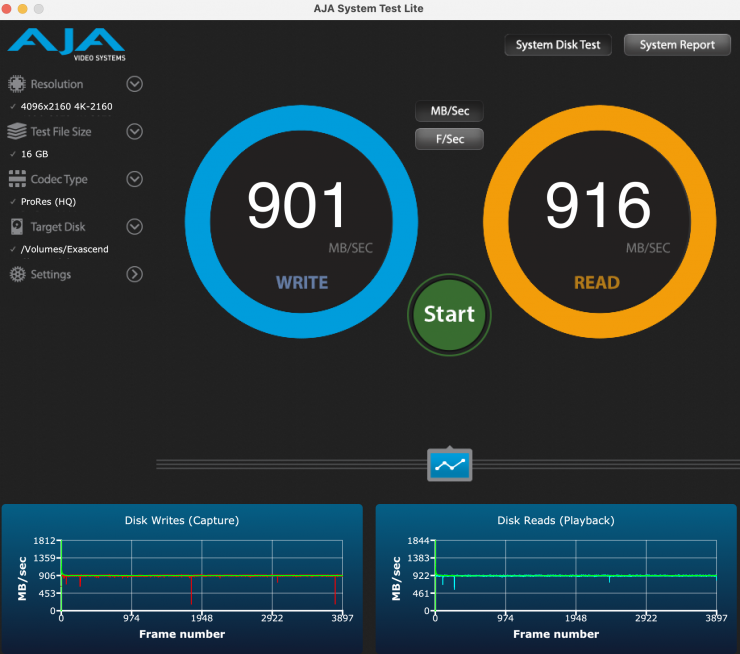Screen dimensions: 740x654
Task: Click the Target Disk drive icon
Action: pyautogui.click(x=16, y=227)
